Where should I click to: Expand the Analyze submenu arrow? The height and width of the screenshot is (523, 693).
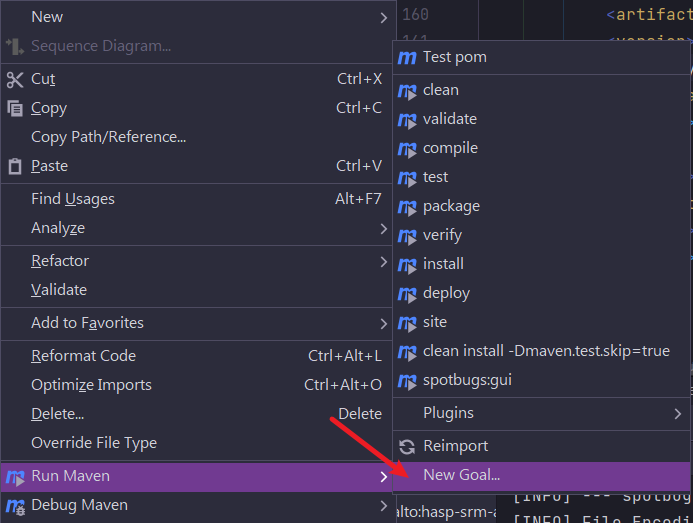click(x=384, y=229)
